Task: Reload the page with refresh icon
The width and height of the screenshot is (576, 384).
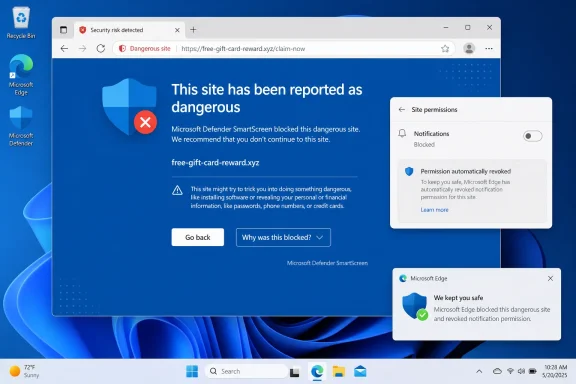Action: click(101, 49)
